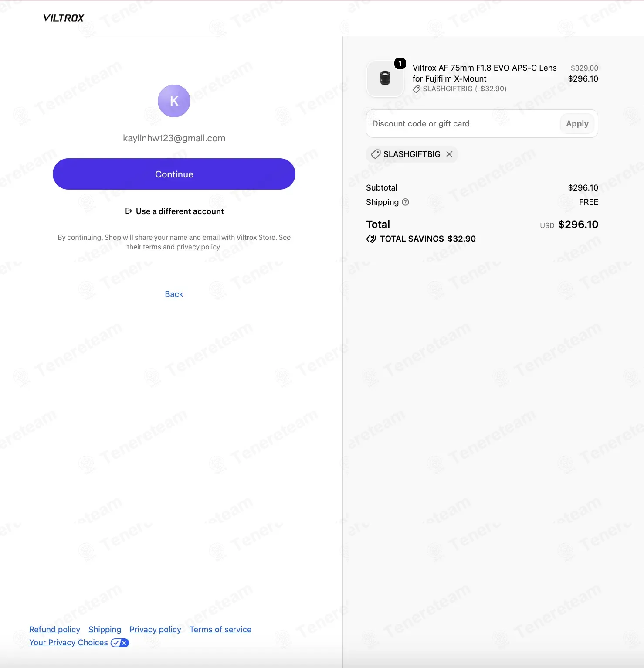Open the terms link in sharing notice

pyautogui.click(x=152, y=247)
